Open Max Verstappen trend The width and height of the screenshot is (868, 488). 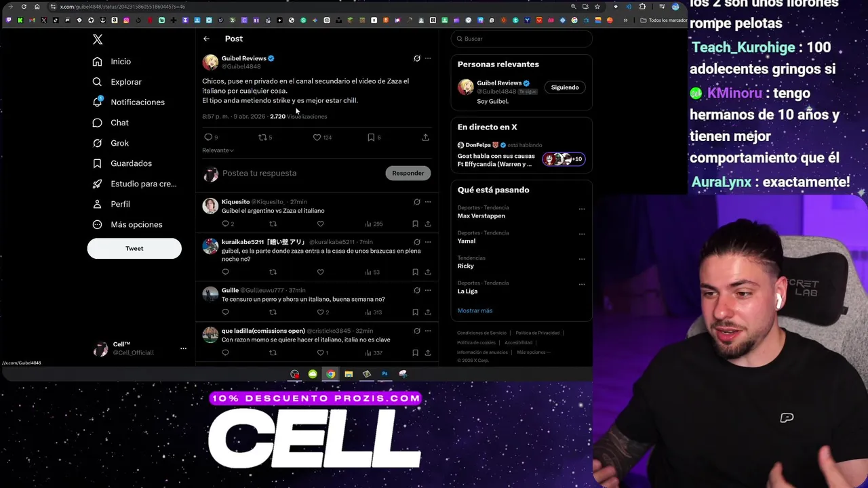tap(481, 216)
